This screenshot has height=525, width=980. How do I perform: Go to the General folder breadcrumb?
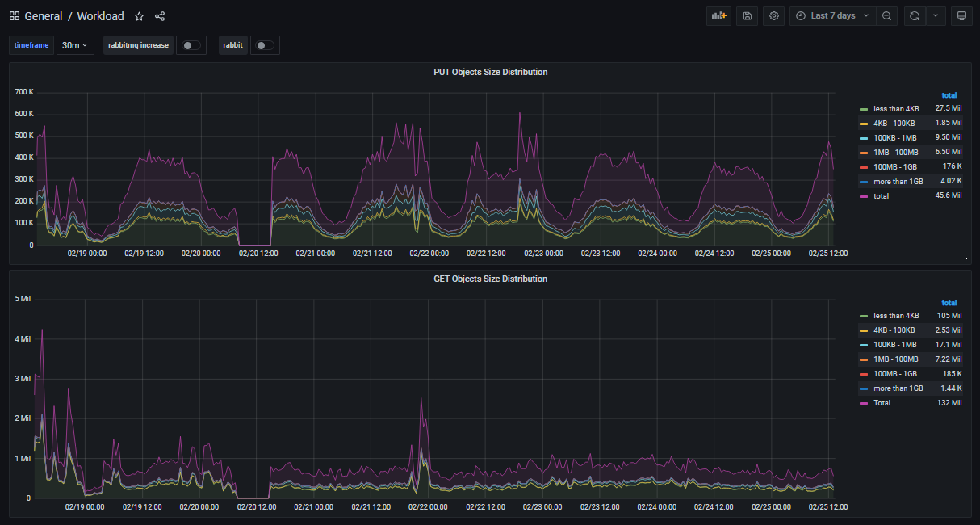[44, 16]
